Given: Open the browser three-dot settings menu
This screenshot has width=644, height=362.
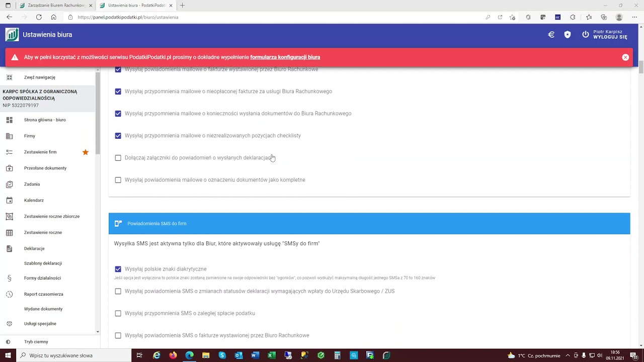Looking at the screenshot, I should tap(634, 17).
